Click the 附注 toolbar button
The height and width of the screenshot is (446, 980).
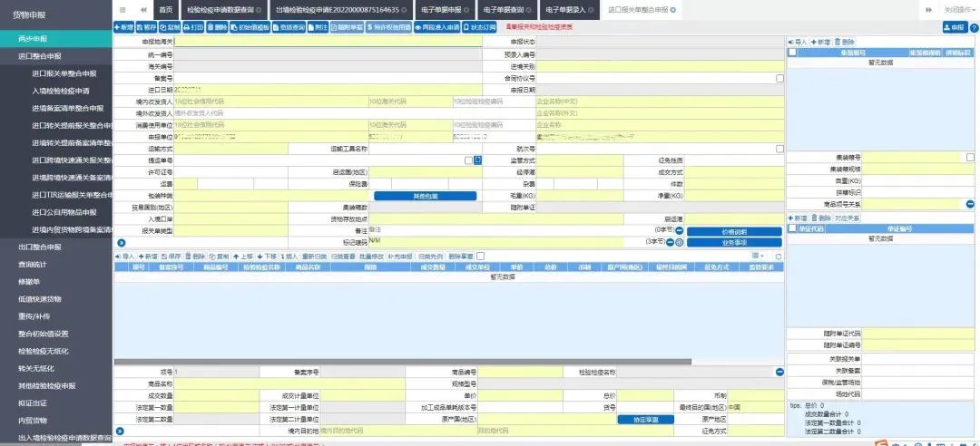(x=318, y=27)
